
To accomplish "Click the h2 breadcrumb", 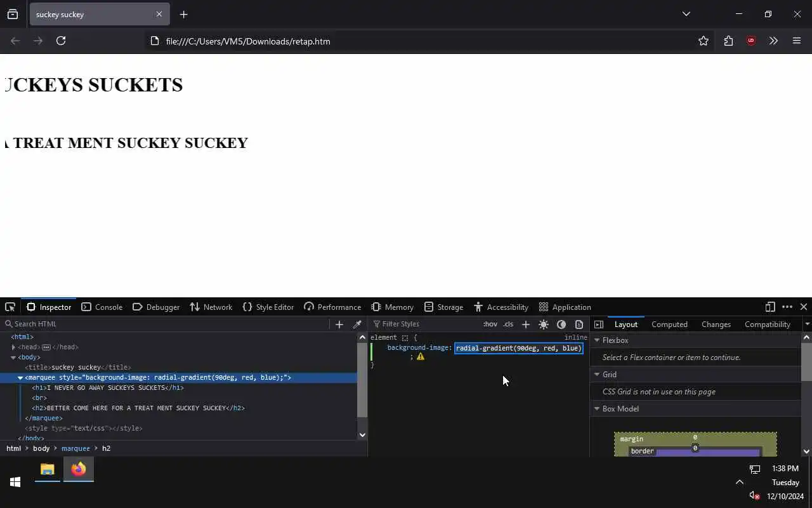I will (106, 448).
